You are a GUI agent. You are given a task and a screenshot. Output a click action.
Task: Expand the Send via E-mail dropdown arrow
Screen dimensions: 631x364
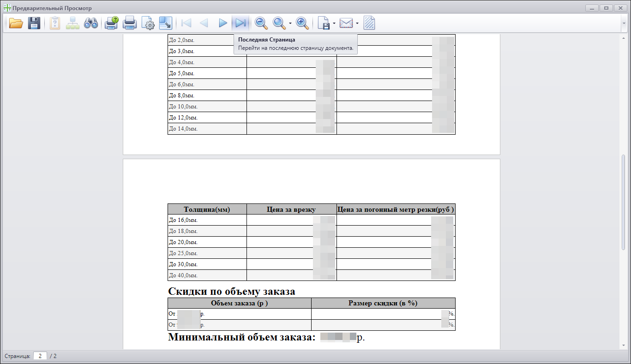pos(357,23)
